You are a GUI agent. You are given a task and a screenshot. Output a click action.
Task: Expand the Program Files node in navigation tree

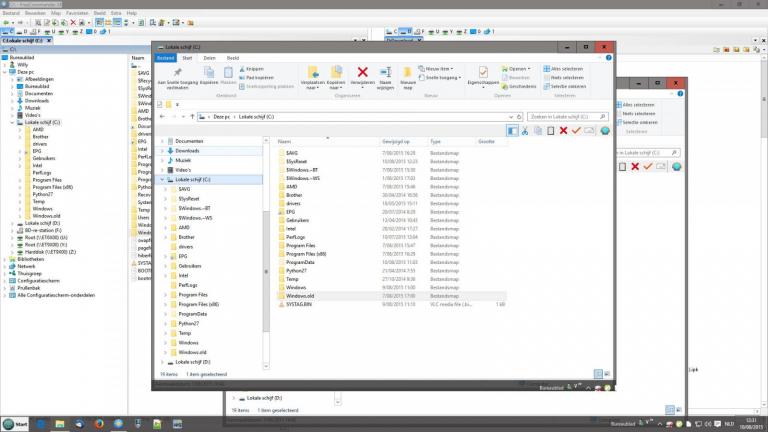coord(166,296)
